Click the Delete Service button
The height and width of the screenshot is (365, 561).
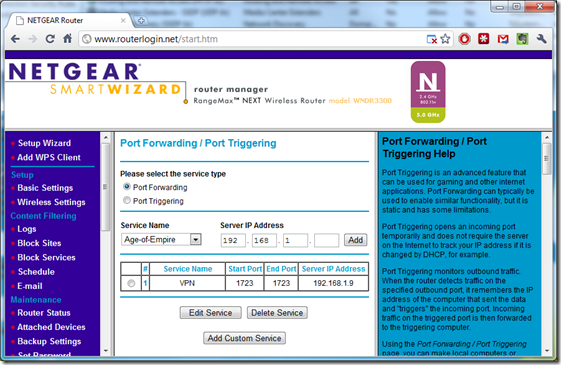pos(277,313)
